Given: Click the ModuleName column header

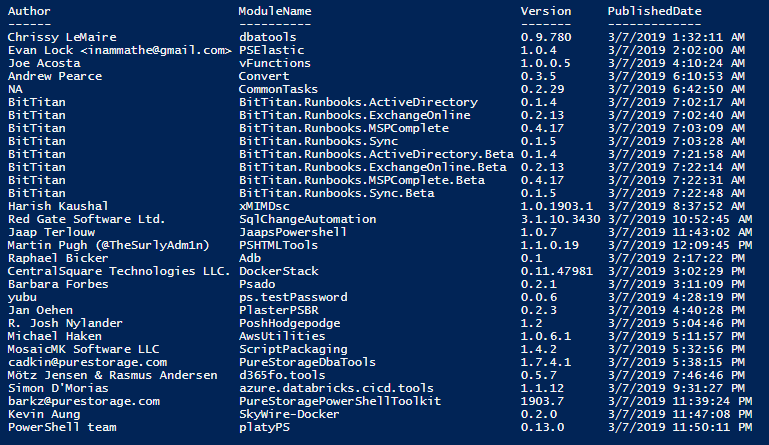Looking at the screenshot, I should tap(275, 11).
